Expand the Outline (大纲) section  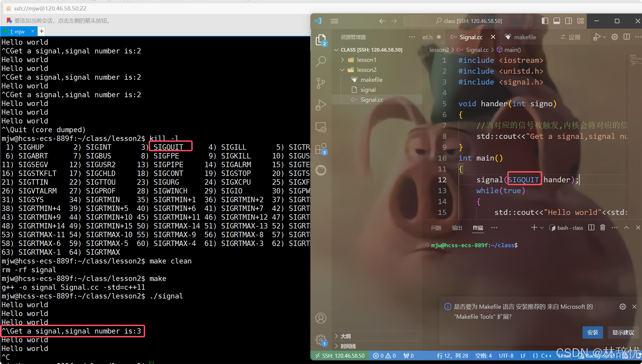click(377, 336)
